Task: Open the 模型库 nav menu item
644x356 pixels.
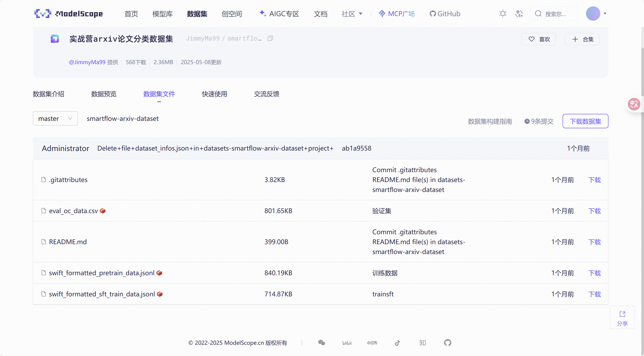Action: (163, 14)
